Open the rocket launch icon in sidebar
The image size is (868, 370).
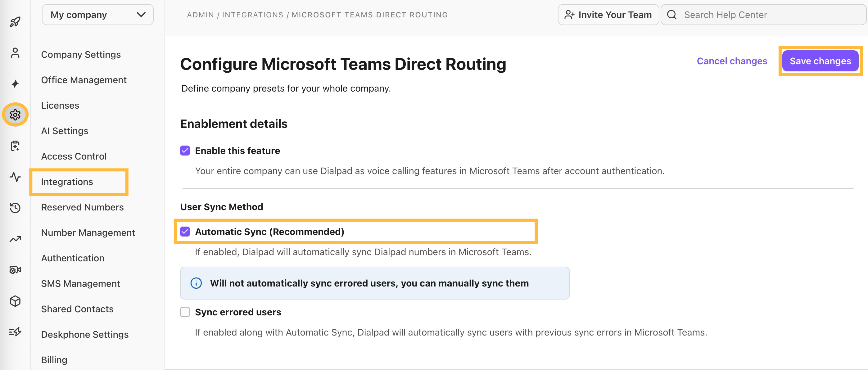(15, 22)
